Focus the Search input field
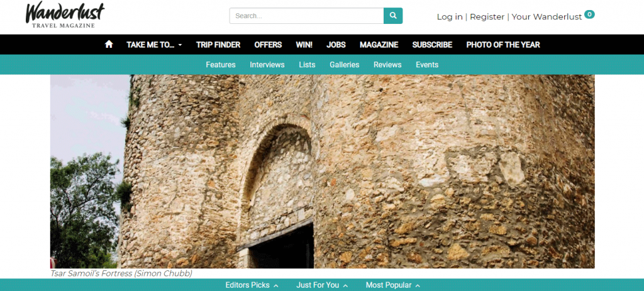Viewport: 644px width, 291px height. 306,16
